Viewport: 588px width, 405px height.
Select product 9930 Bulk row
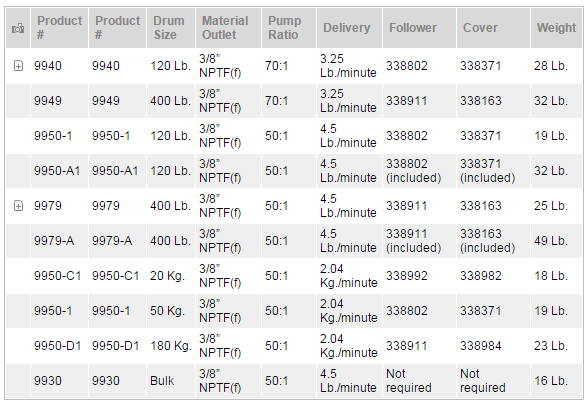click(x=294, y=381)
